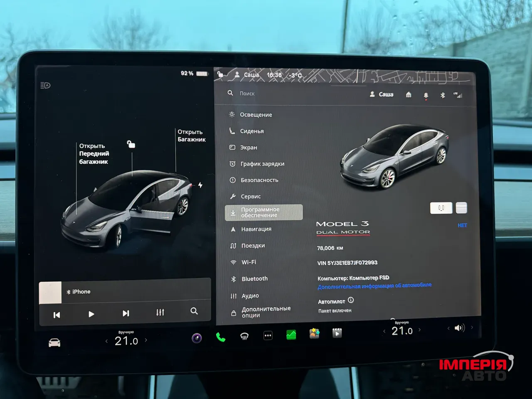Open the app launcher three-dots icon

(x=268, y=336)
